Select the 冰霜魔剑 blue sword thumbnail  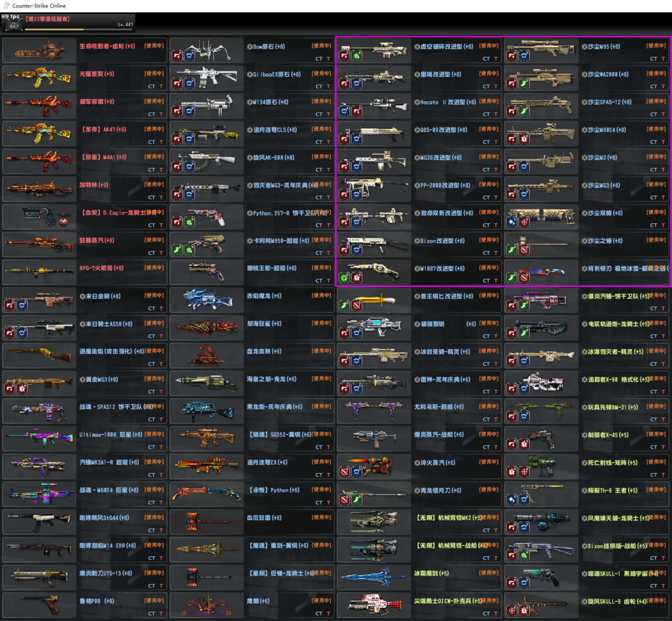coord(374,577)
